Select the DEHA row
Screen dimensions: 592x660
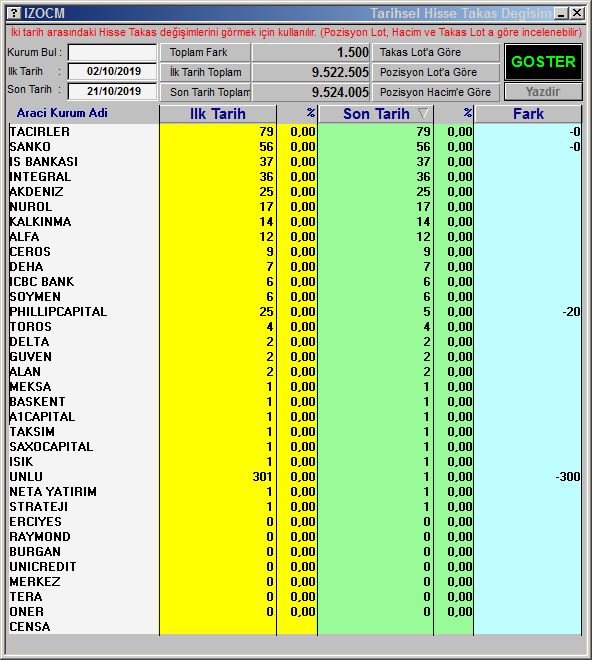pos(295,267)
